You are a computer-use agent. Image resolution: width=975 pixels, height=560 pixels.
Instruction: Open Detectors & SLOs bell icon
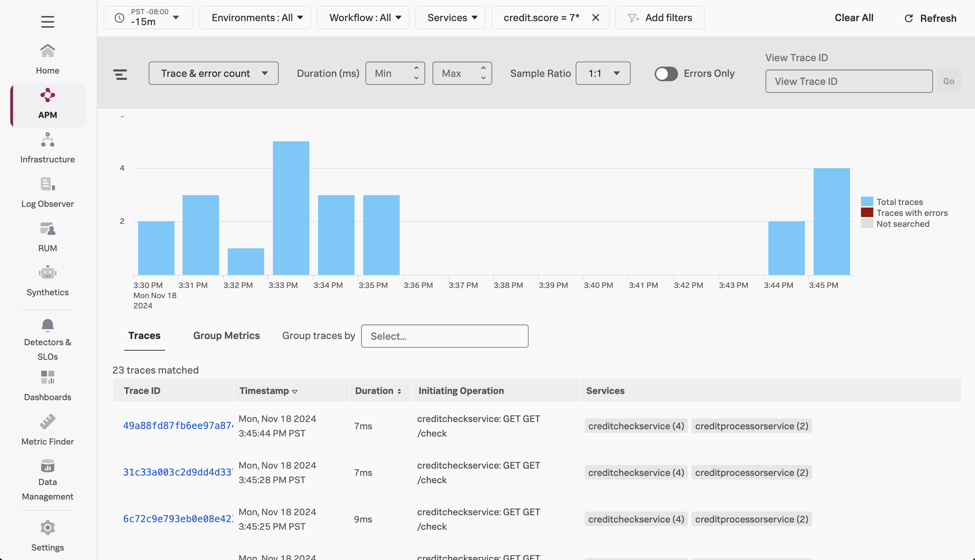click(47, 326)
